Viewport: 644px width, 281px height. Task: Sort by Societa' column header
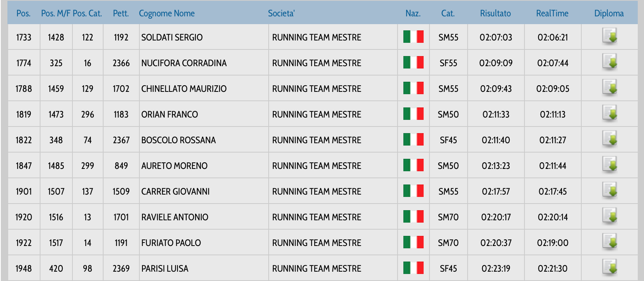(281, 13)
